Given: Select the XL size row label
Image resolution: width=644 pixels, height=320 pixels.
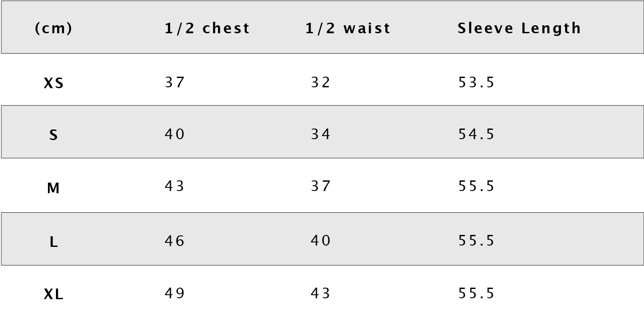Looking at the screenshot, I should [54, 294].
